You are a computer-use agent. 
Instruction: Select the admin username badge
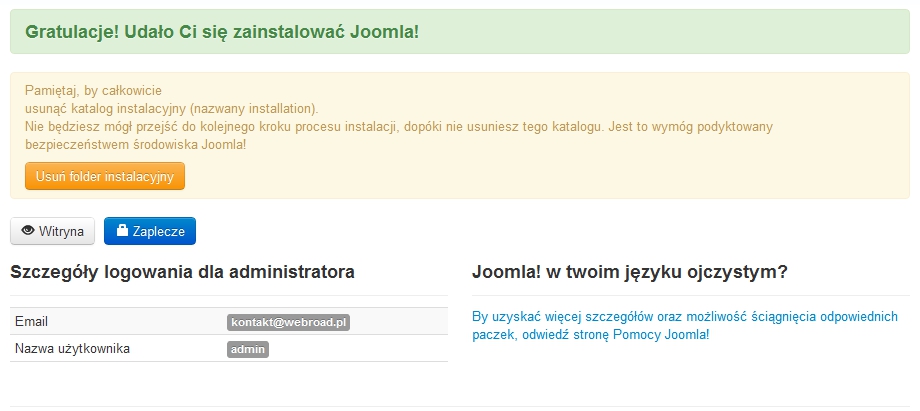(x=248, y=349)
